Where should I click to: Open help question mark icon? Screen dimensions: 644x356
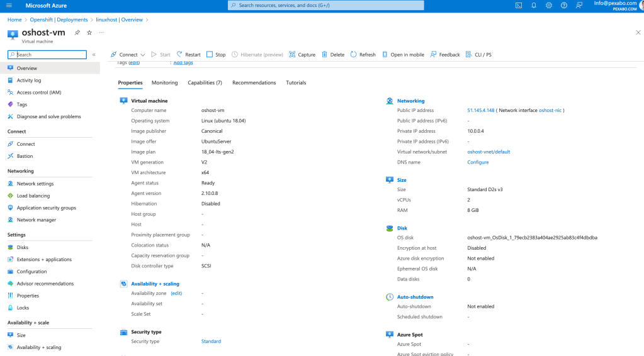[x=564, y=5]
